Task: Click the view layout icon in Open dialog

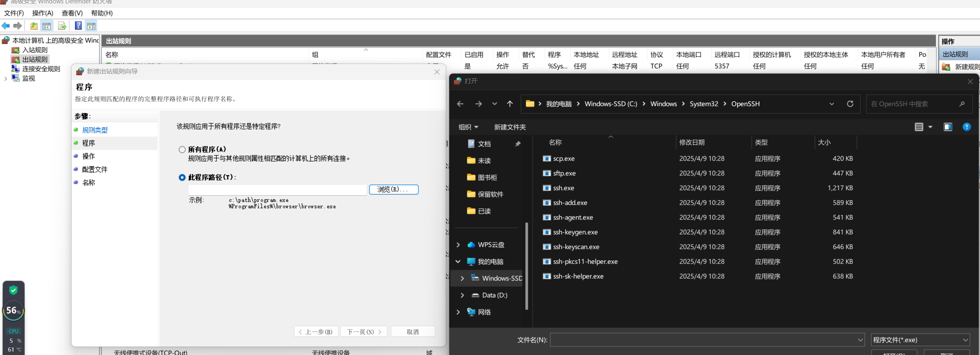Action: click(919, 127)
